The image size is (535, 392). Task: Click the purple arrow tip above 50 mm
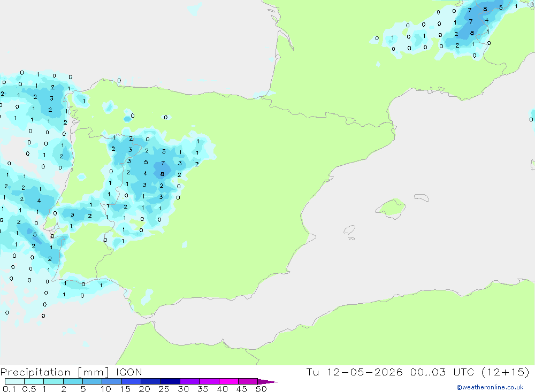(267, 382)
